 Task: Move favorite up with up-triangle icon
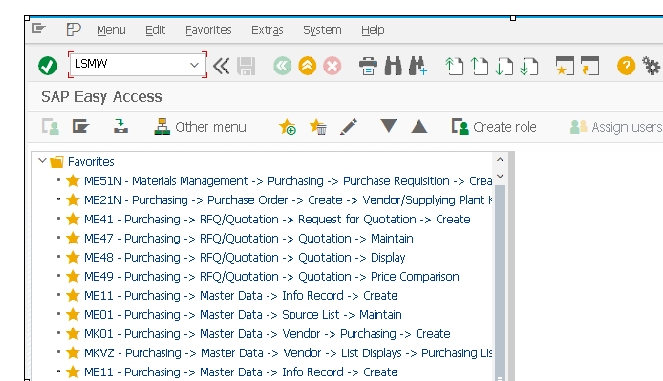(419, 126)
